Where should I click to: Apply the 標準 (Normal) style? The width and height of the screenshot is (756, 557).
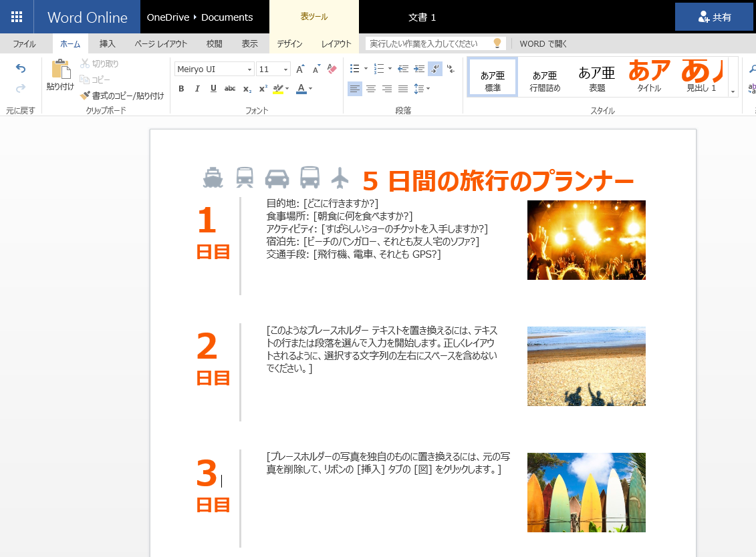(493, 77)
